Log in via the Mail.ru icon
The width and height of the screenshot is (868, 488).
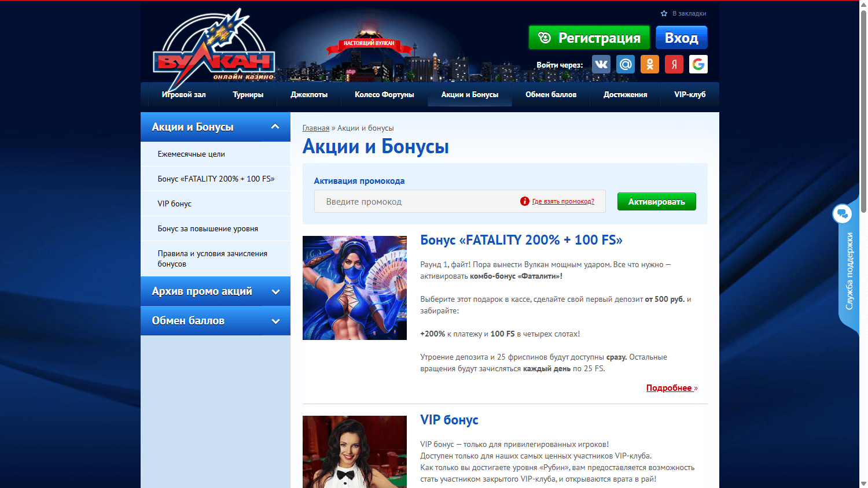click(625, 64)
